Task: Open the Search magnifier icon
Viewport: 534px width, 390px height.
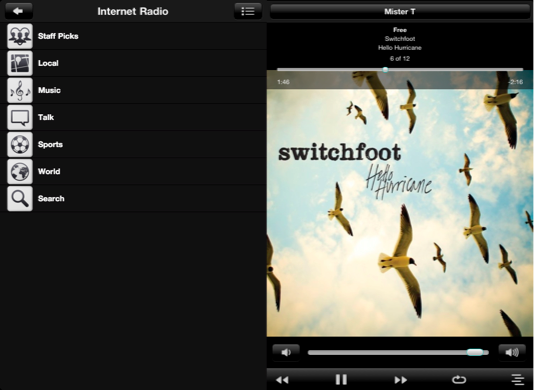Action: point(20,199)
